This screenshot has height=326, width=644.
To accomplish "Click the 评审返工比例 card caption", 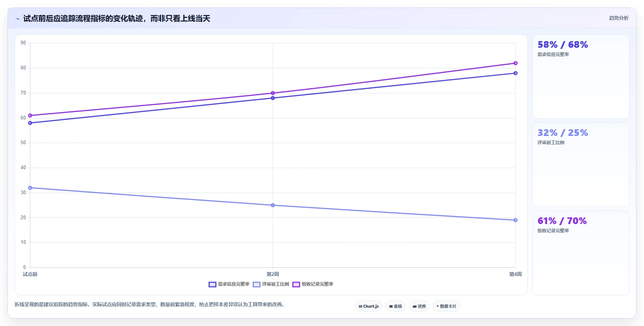I will [x=551, y=143].
